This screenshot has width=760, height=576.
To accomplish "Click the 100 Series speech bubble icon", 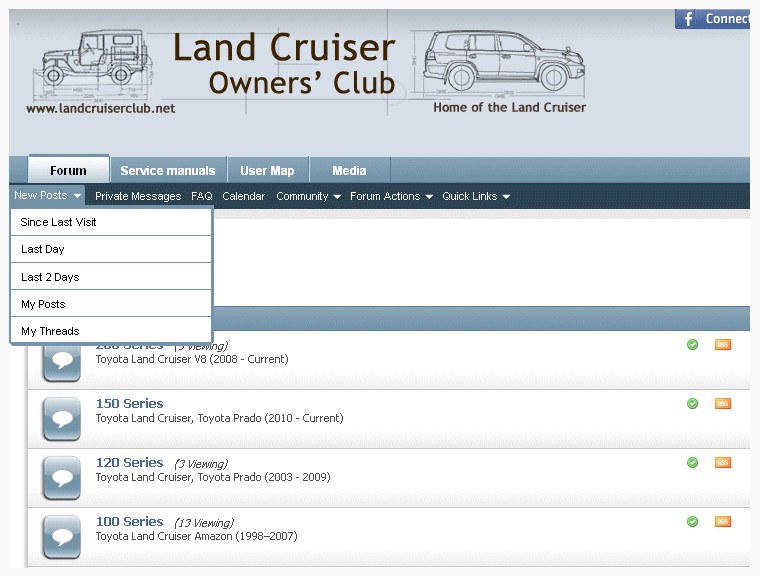I will pyautogui.click(x=62, y=537).
